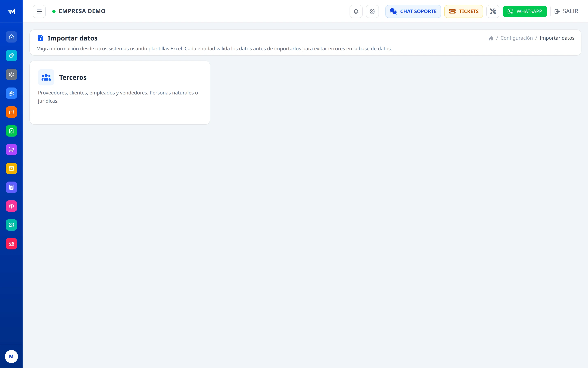588x368 pixels.
Task: Open the calculator sidebar icon
Action: (x=11, y=187)
